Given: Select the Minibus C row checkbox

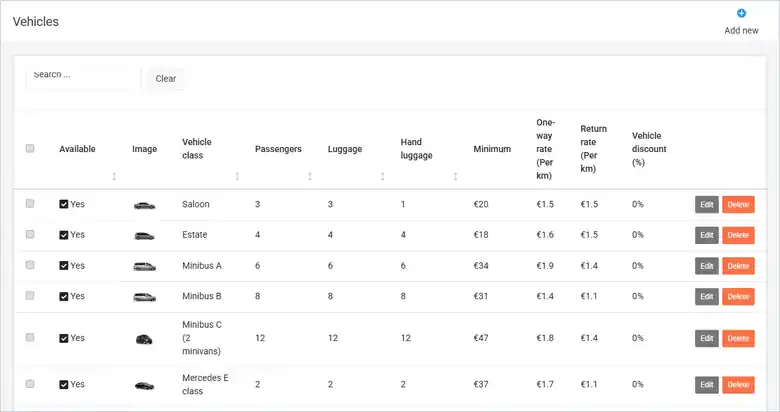Looking at the screenshot, I should pyautogui.click(x=30, y=337).
